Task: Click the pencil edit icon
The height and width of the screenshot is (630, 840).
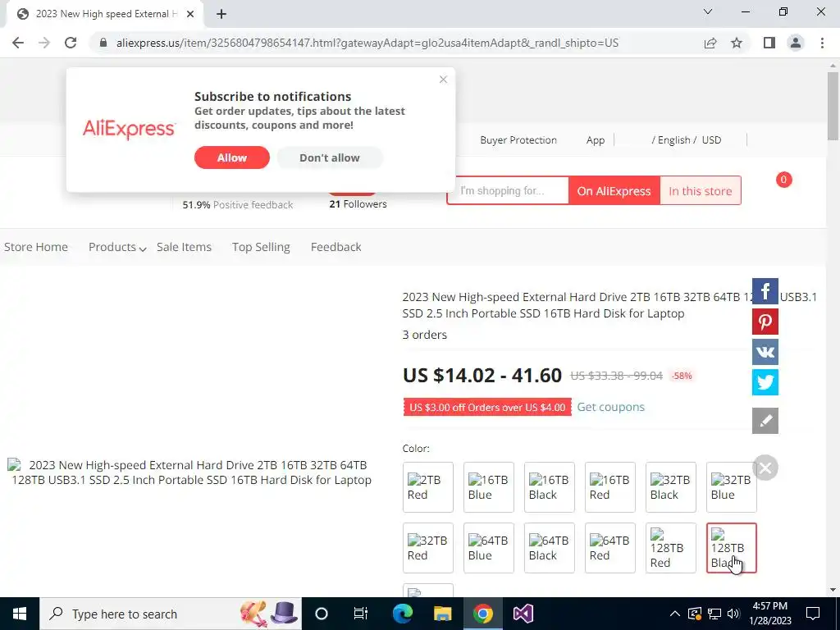Action: tap(765, 421)
